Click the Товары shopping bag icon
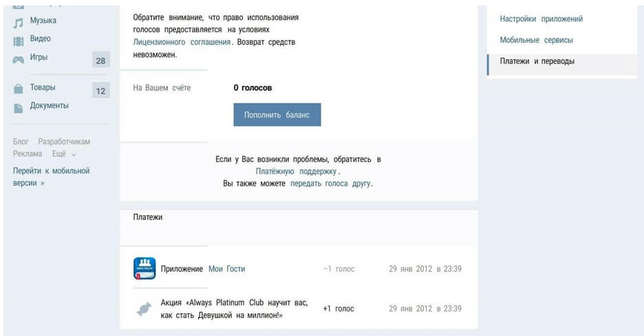This screenshot has height=336, width=644. pos(19,89)
